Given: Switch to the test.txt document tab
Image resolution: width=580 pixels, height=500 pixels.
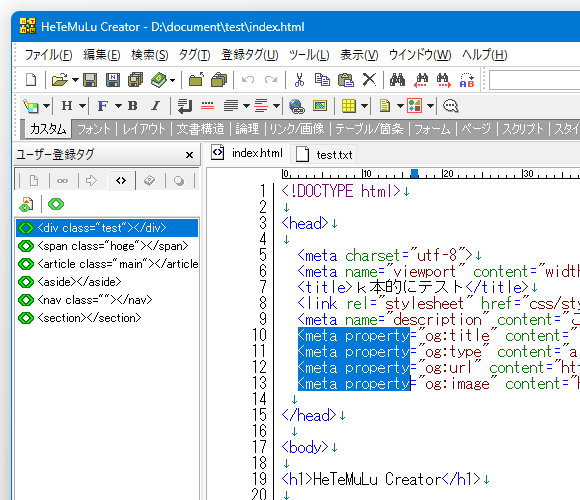Looking at the screenshot, I should (x=324, y=155).
